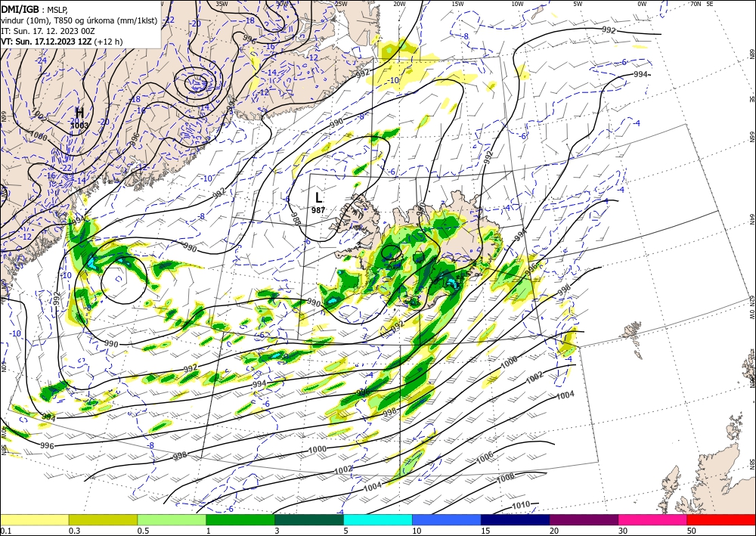Click the '987' value under the L
756x536 pixels.
[x=318, y=210]
